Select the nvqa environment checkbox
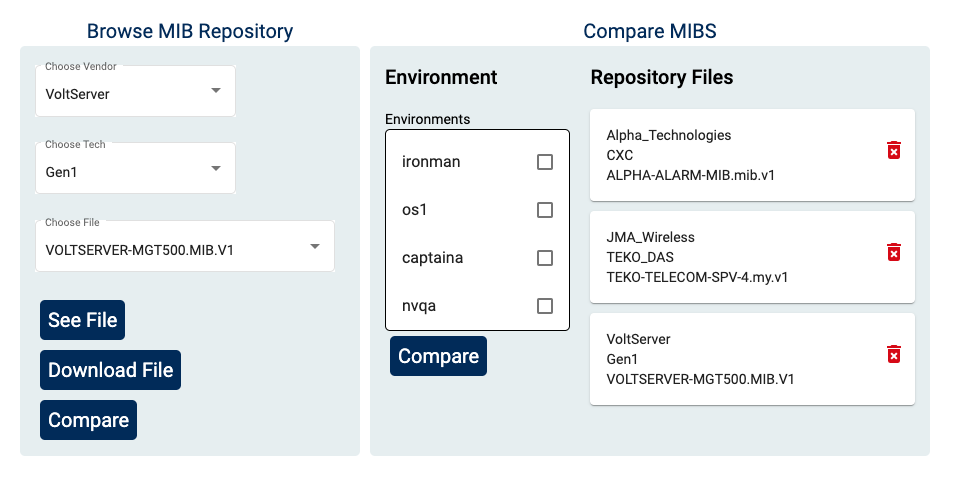Image resolution: width=965 pixels, height=497 pixels. tap(545, 306)
